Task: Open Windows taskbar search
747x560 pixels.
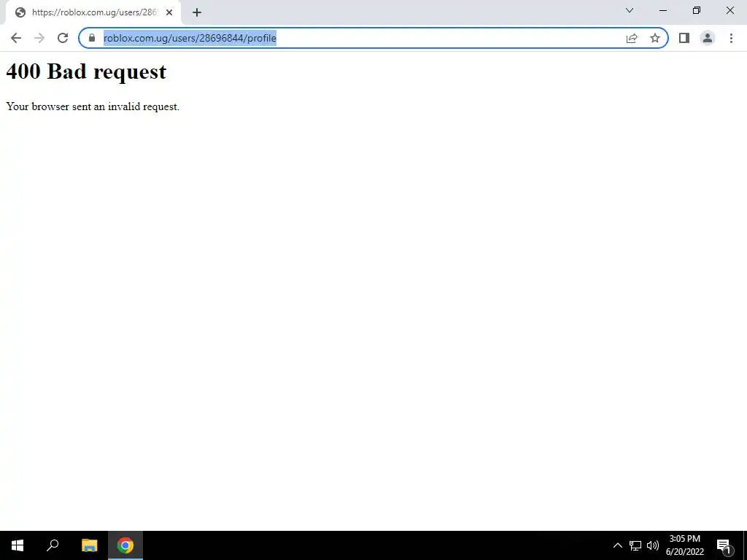Action: click(53, 545)
